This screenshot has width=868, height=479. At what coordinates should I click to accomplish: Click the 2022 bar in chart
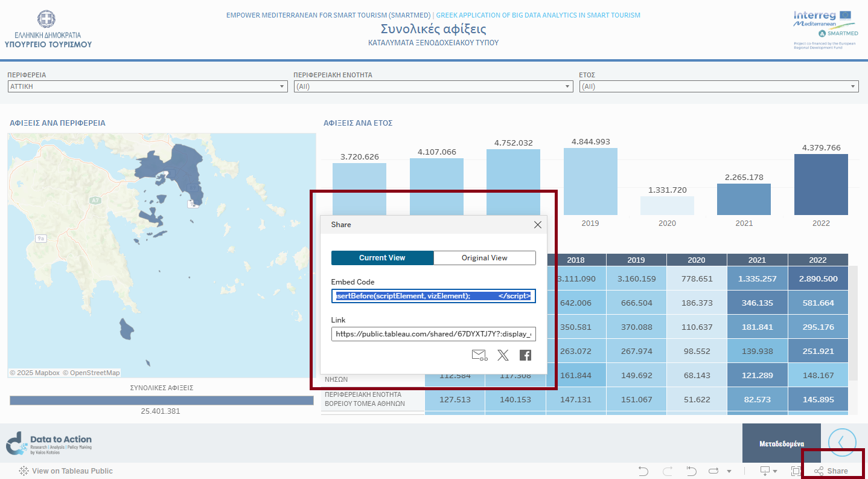pos(821,184)
